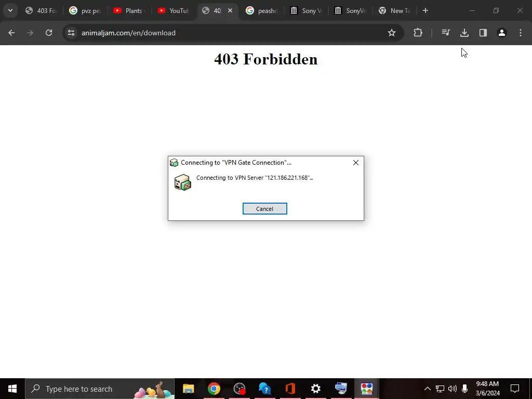Click the Connecting to VPN Server status text
This screenshot has width=532, height=399.
pos(255,178)
